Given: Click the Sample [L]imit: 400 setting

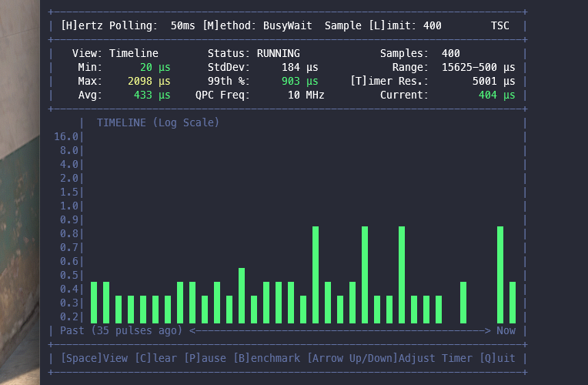Looking at the screenshot, I should (383, 25).
